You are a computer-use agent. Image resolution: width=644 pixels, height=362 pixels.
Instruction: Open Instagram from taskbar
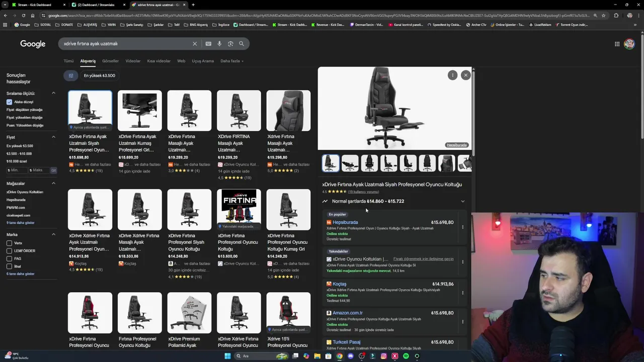384,356
